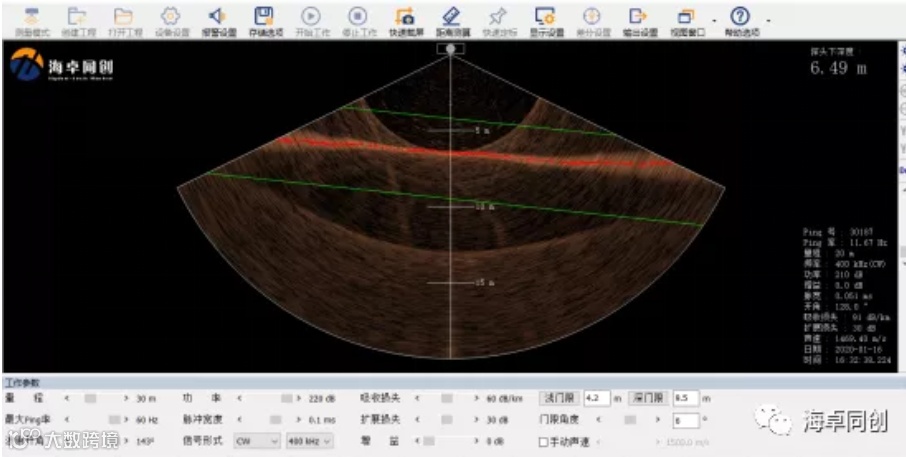Screen dimensions: 906x457
Task: Focus the 门限角度 degree input field
Action: coord(686,420)
